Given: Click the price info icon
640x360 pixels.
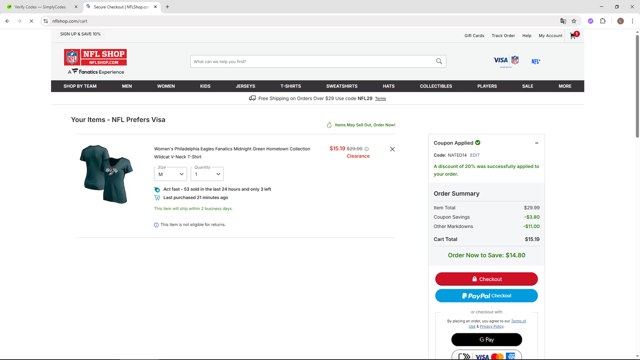Looking at the screenshot, I should (367, 149).
